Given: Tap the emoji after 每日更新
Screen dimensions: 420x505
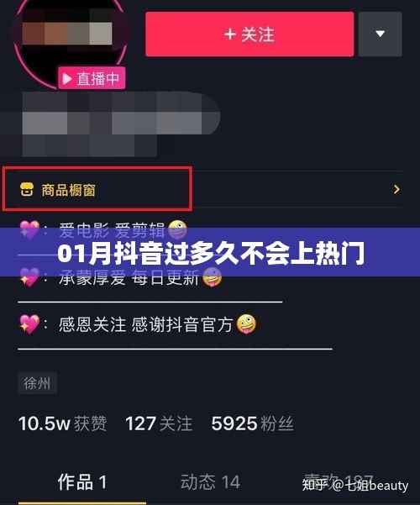Looking at the screenshot, I should [212, 277].
